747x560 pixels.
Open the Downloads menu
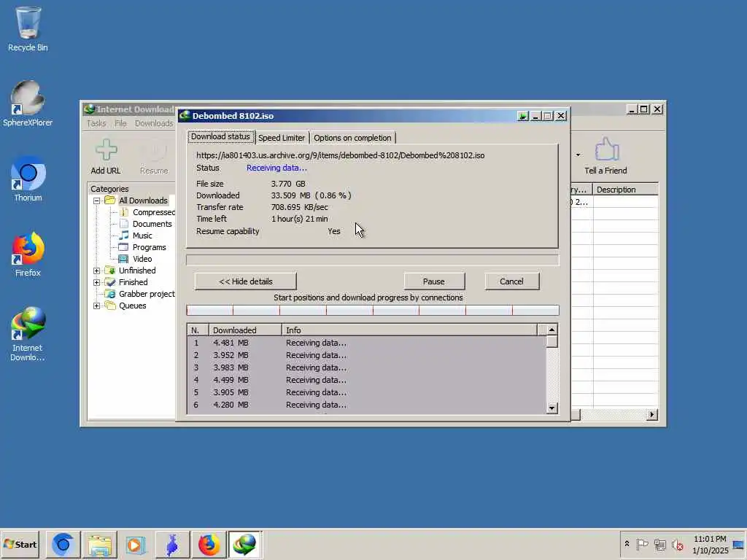[154, 123]
